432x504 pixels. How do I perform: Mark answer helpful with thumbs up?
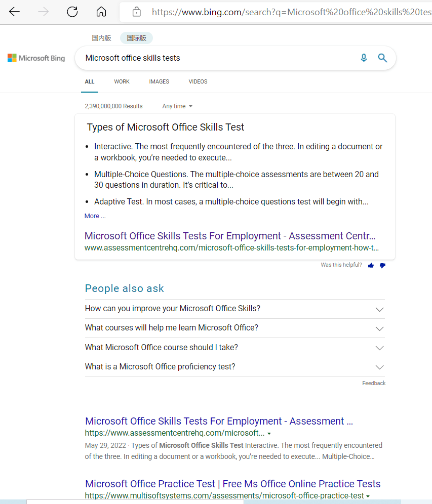point(371,265)
